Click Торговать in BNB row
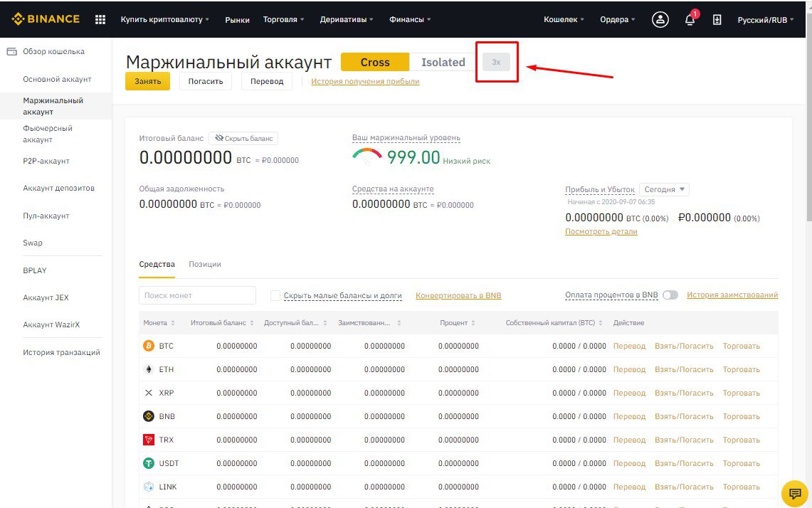 [742, 416]
